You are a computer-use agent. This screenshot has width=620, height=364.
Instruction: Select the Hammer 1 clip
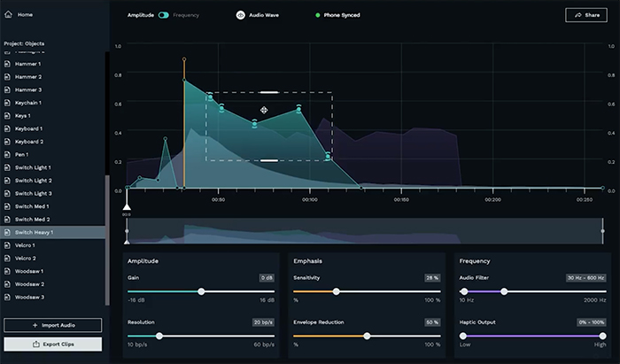[27, 65]
